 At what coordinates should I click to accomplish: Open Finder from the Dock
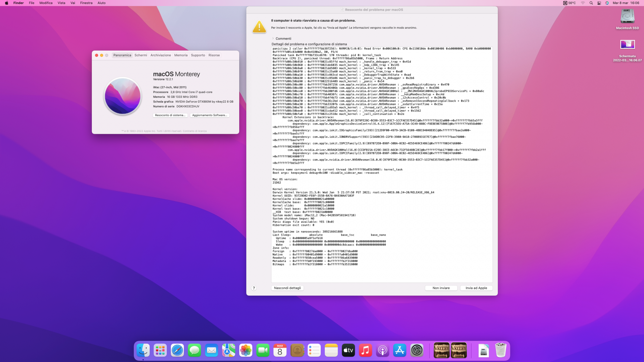[x=143, y=350]
